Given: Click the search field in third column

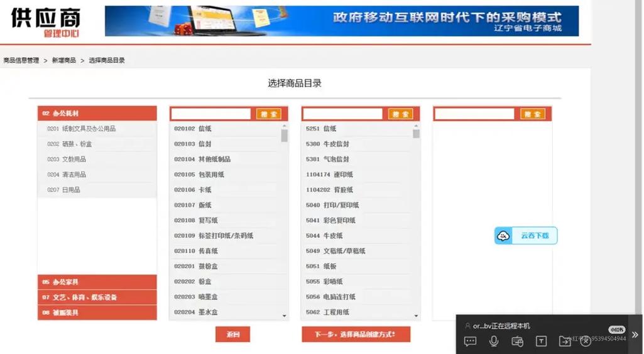Looking at the screenshot, I should click(342, 114).
